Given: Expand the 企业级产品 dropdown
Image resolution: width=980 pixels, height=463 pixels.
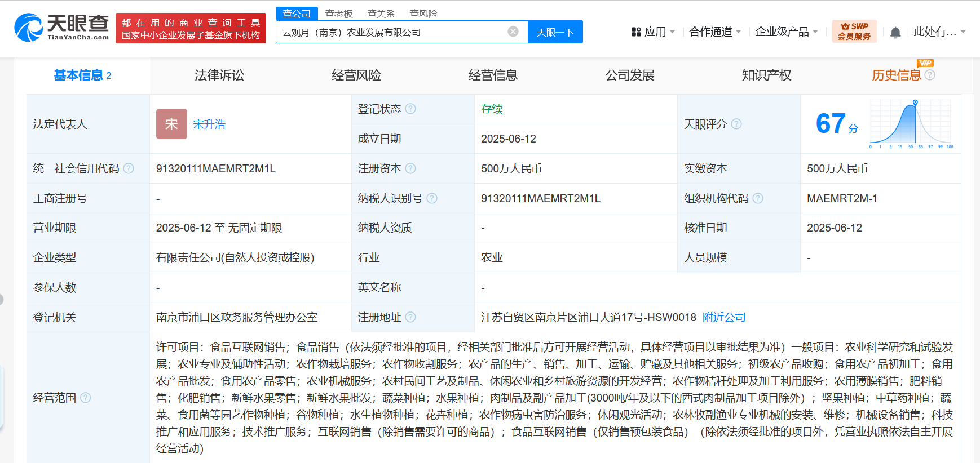Looking at the screenshot, I should [787, 32].
